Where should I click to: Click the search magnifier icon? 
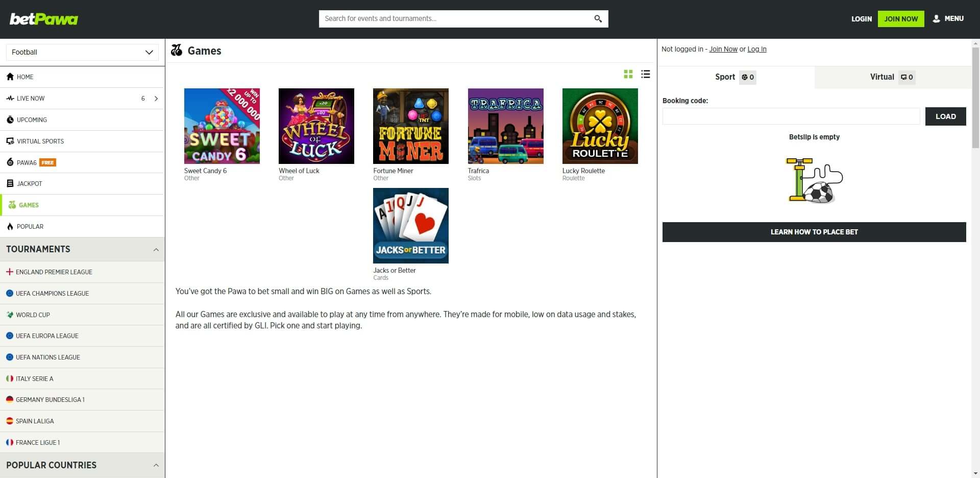coord(598,19)
